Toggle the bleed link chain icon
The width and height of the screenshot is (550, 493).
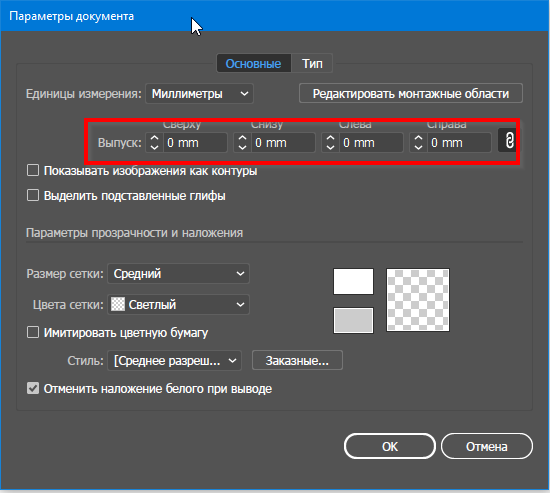click(508, 141)
